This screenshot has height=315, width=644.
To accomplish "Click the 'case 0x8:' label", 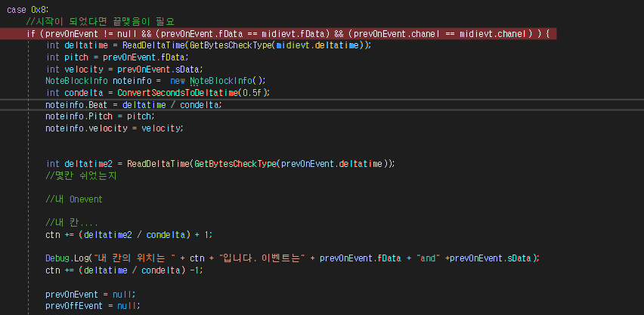I will point(28,10).
